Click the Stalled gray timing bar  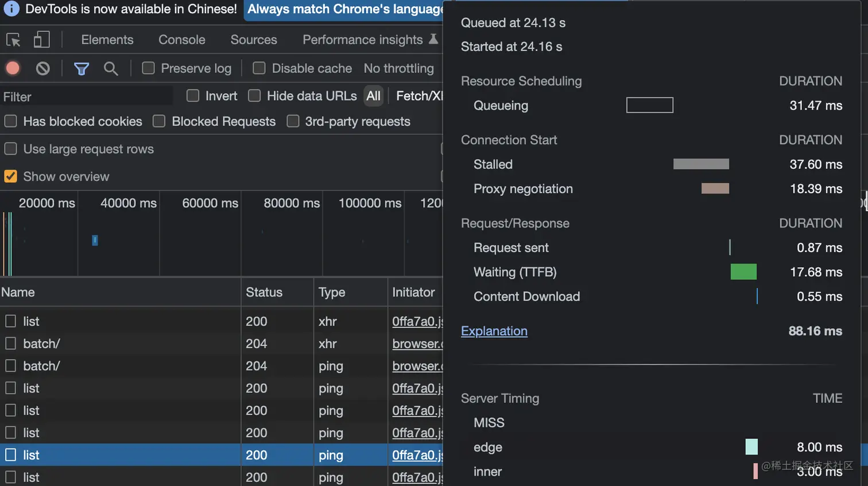coord(701,164)
